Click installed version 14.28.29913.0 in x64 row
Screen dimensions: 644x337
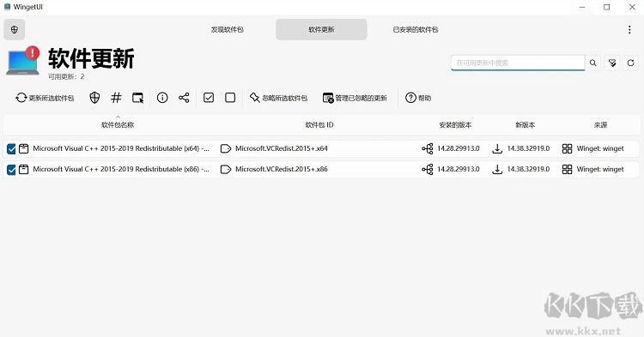pyautogui.click(x=458, y=148)
